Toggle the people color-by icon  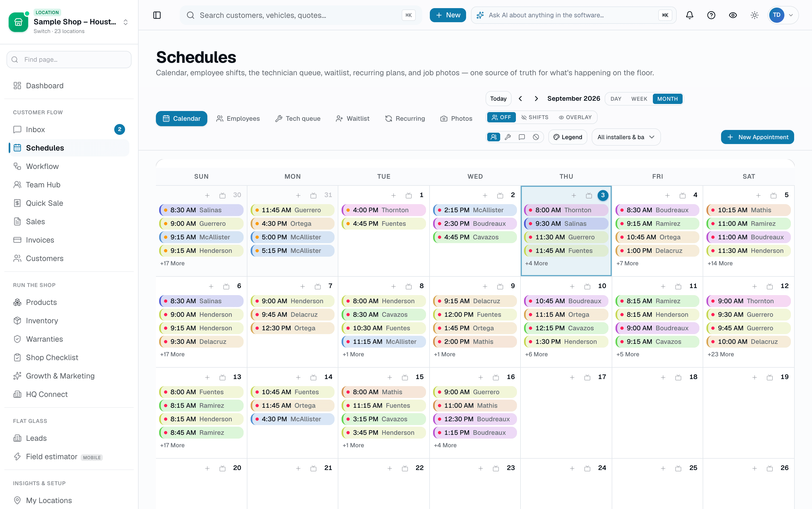tap(494, 137)
